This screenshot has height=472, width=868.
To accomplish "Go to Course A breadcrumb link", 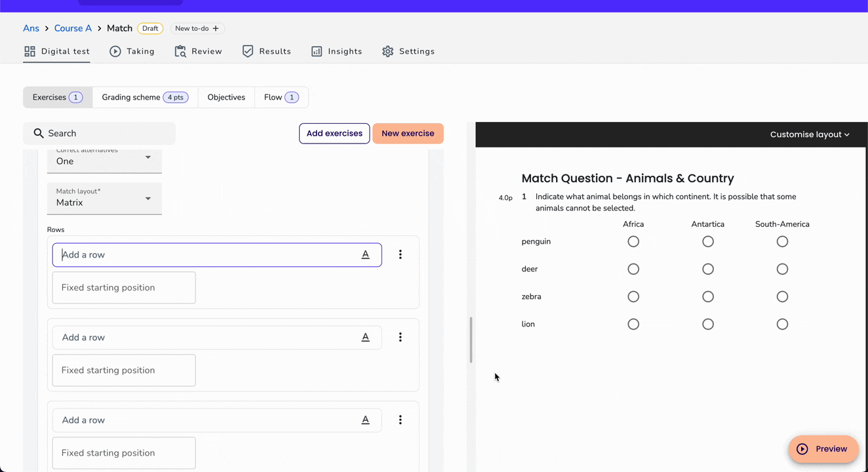I will coord(73,28).
